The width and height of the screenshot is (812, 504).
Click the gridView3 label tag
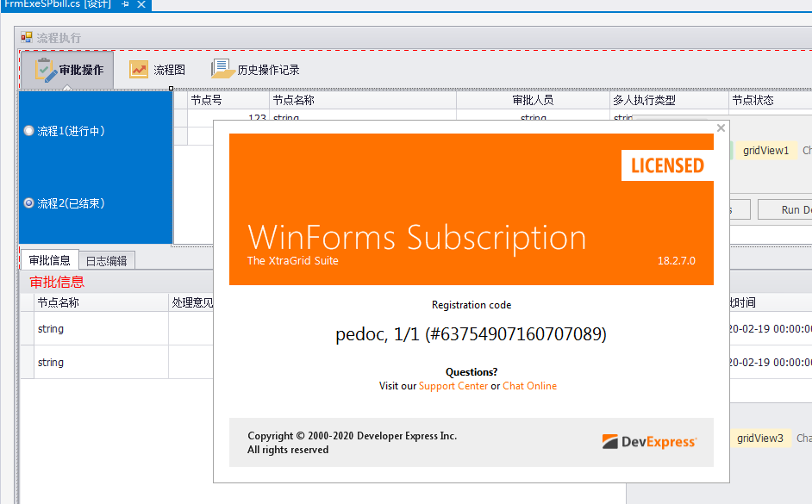(760, 439)
